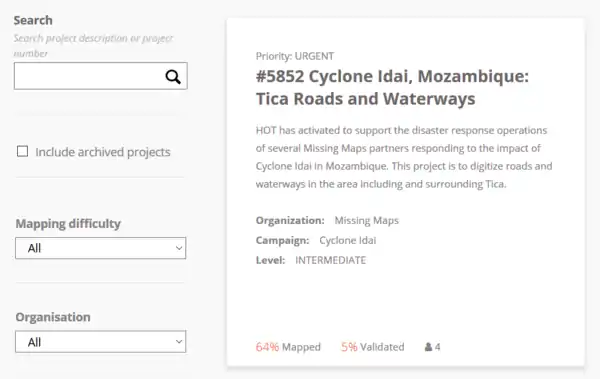
Task: Click the 64% Mapped indicator
Action: point(288,347)
